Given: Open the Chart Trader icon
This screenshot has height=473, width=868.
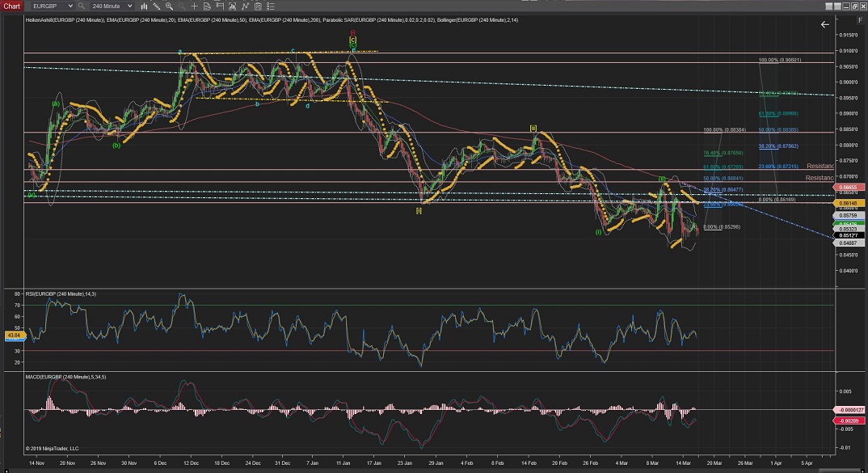Looking at the screenshot, I should click(220, 6).
